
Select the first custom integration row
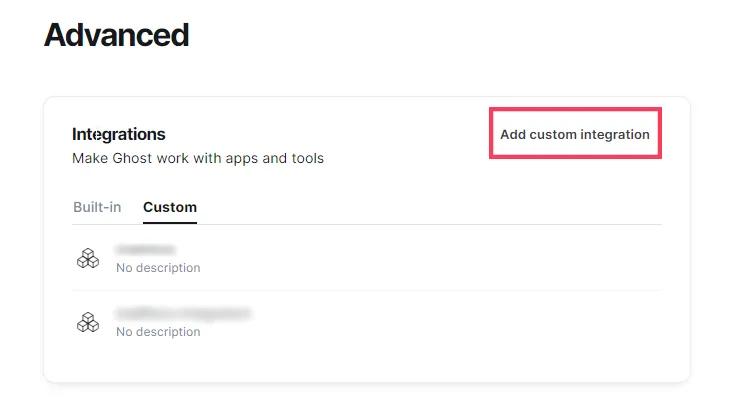[367, 258]
